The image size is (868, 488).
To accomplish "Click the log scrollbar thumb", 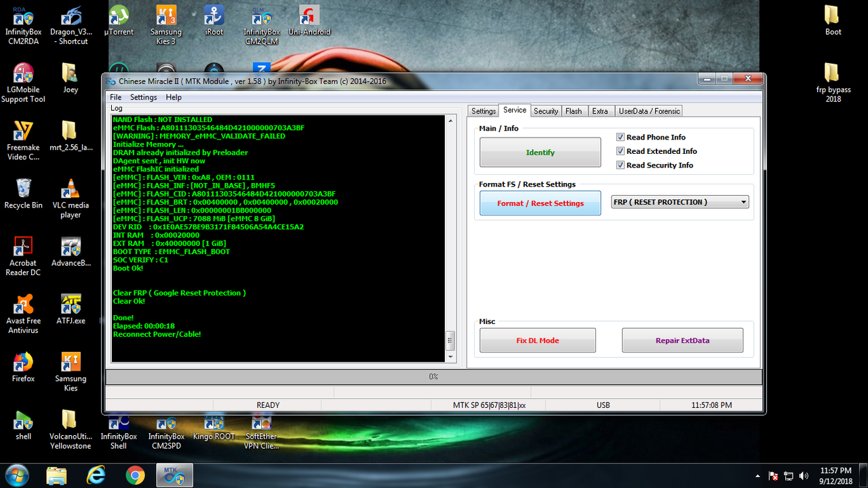I will pos(450,341).
